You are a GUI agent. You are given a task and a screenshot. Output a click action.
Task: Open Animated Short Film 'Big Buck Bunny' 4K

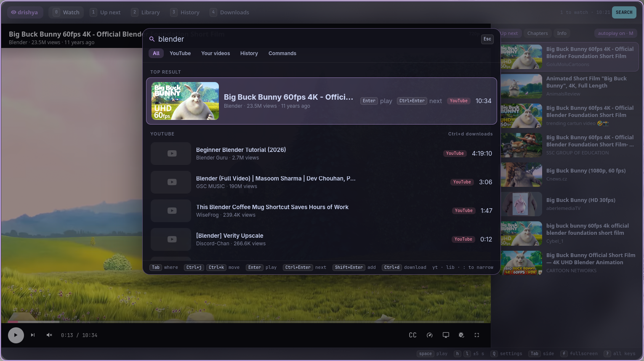[569, 86]
